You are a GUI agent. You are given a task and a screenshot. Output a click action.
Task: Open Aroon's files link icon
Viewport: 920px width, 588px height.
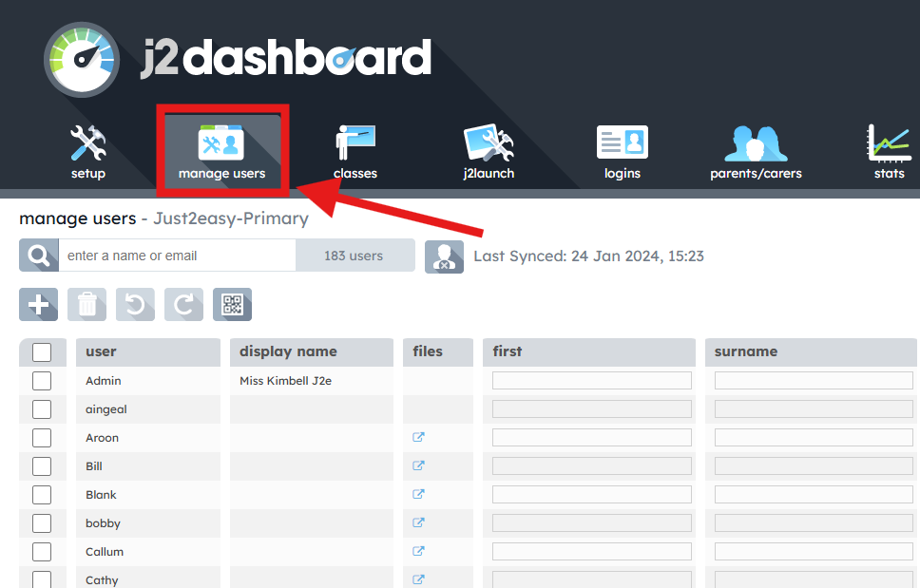pyautogui.click(x=418, y=437)
